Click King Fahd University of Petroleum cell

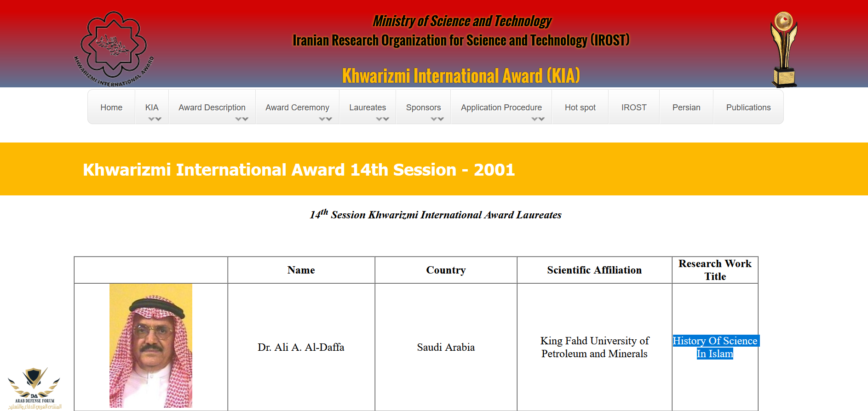594,347
